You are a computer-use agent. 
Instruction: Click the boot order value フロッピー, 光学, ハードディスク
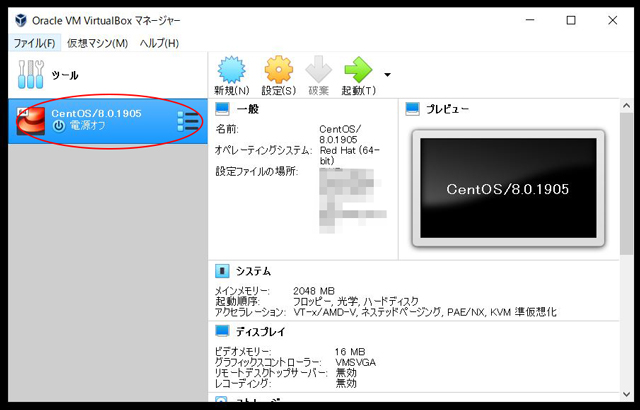[356, 302]
